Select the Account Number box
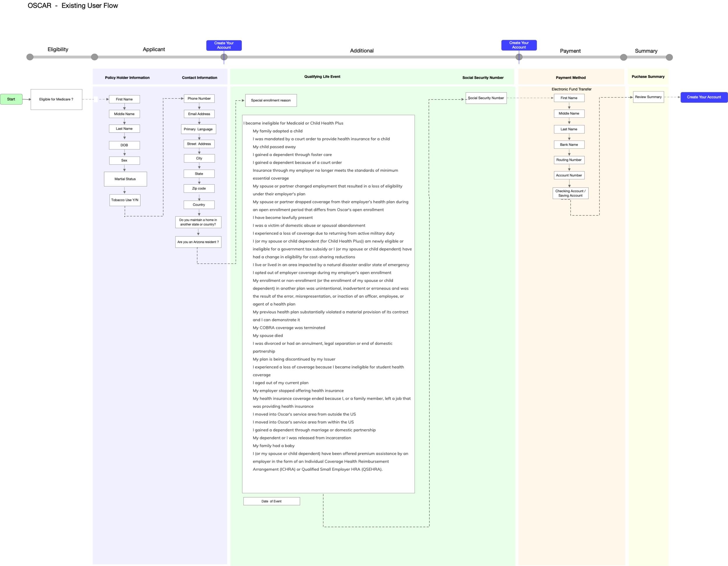 569,175
